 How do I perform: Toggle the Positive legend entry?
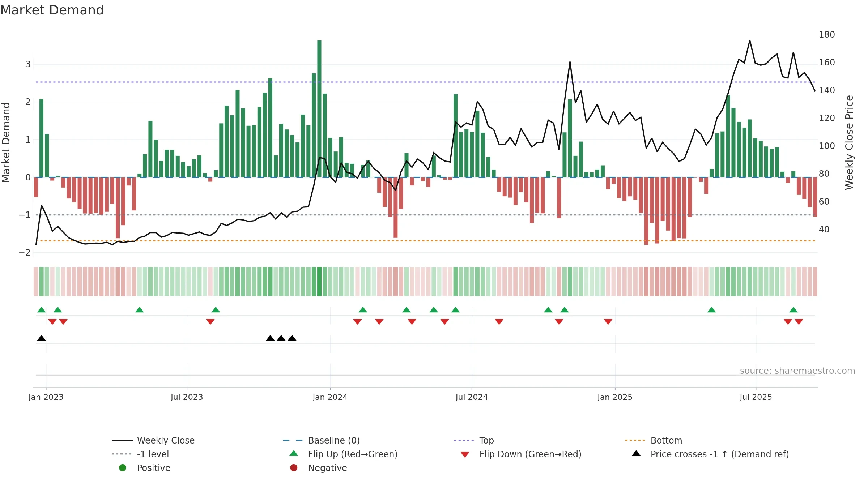[x=145, y=468]
